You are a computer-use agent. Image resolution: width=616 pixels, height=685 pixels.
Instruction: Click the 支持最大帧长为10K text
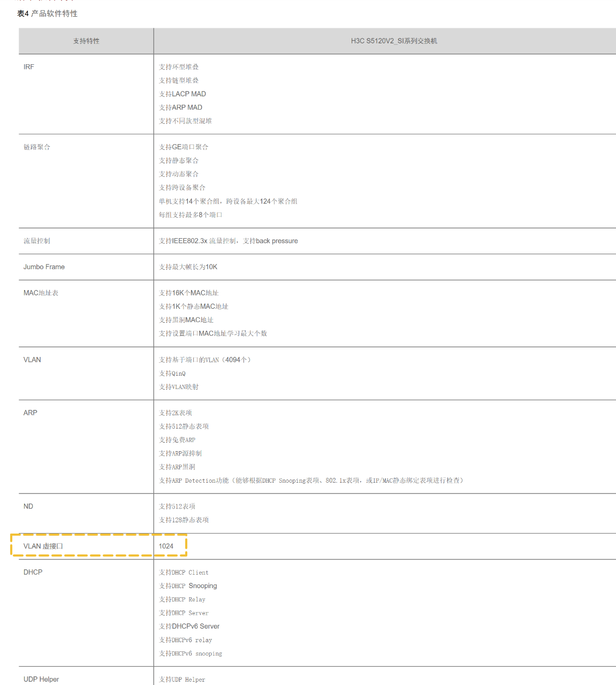[x=188, y=267]
